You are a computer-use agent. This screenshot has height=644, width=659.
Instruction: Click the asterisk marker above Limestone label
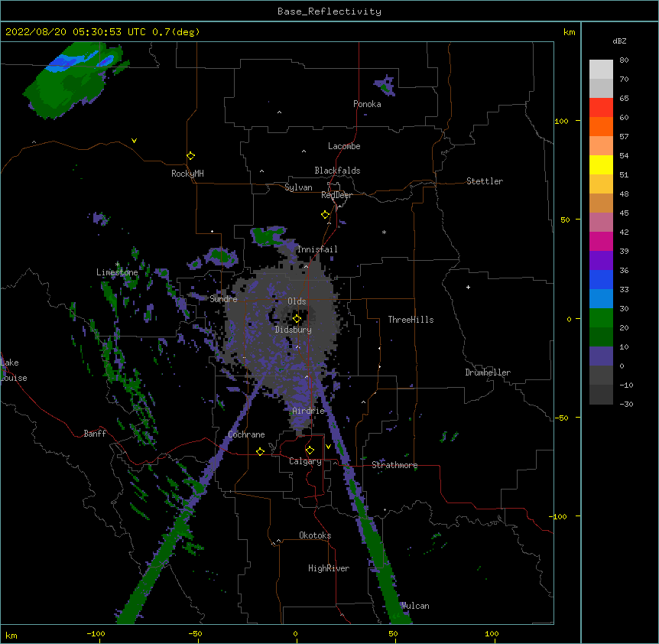click(x=118, y=264)
